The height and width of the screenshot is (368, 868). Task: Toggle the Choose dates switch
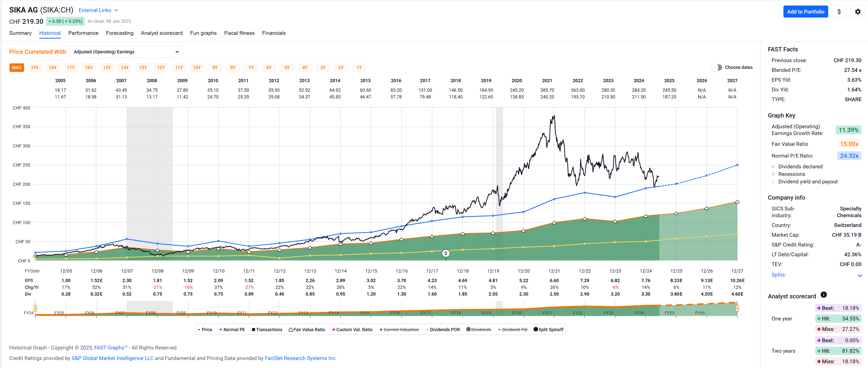coord(716,67)
